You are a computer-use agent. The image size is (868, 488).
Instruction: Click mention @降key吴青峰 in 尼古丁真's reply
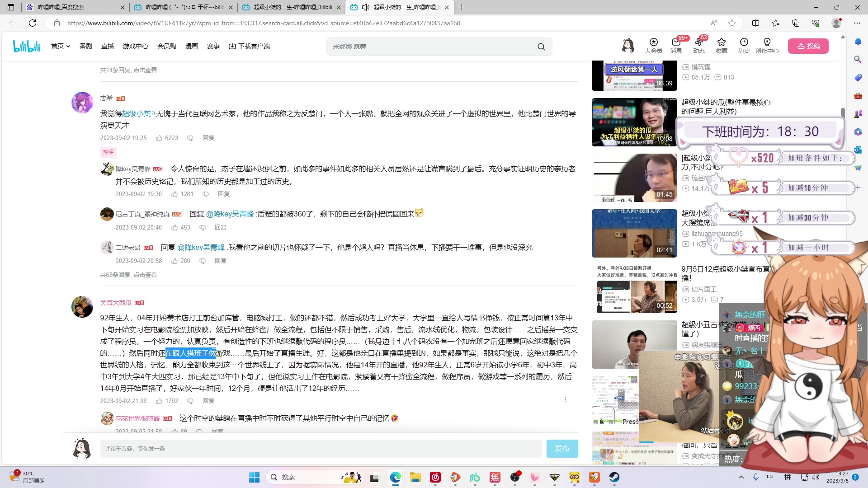point(230,214)
